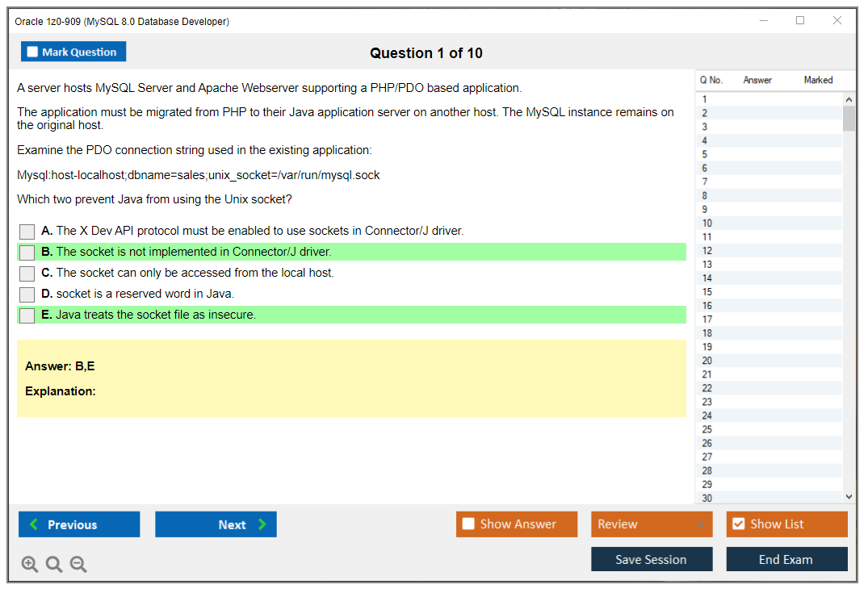Image resolution: width=868 pixels, height=593 pixels.
Task: Click the Review button label
Action: click(x=617, y=524)
